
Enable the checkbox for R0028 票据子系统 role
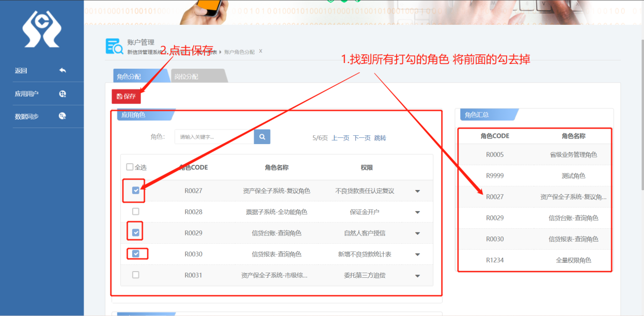click(135, 211)
